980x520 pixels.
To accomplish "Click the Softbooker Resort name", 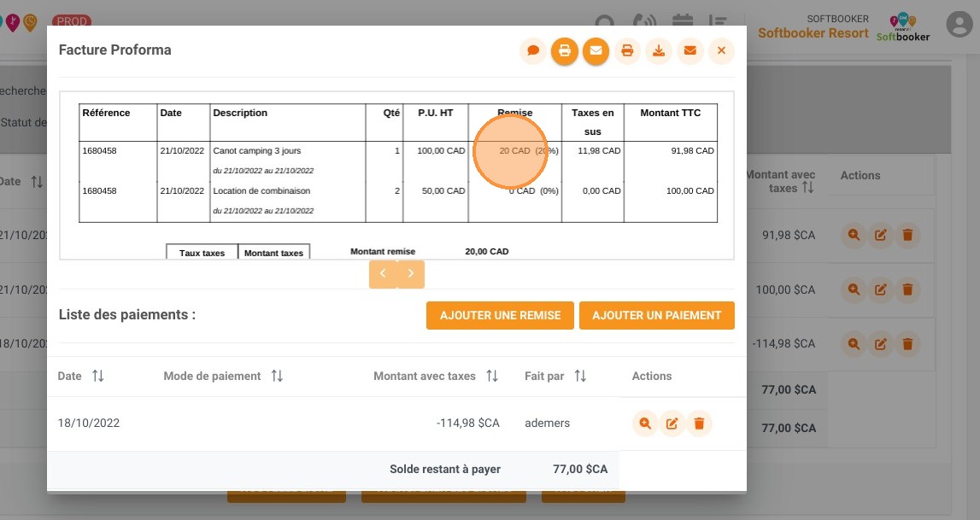I will pyautogui.click(x=813, y=33).
